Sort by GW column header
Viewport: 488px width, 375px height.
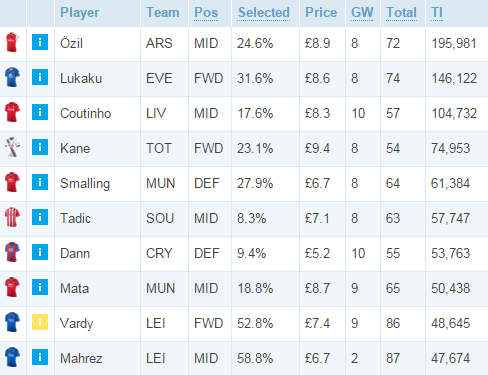(362, 13)
